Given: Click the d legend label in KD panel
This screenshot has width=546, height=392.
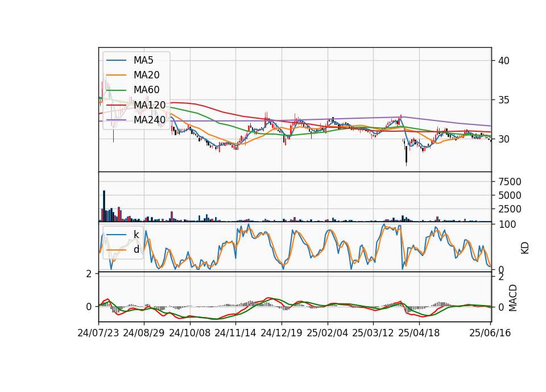Looking at the screenshot, I should point(136,249).
